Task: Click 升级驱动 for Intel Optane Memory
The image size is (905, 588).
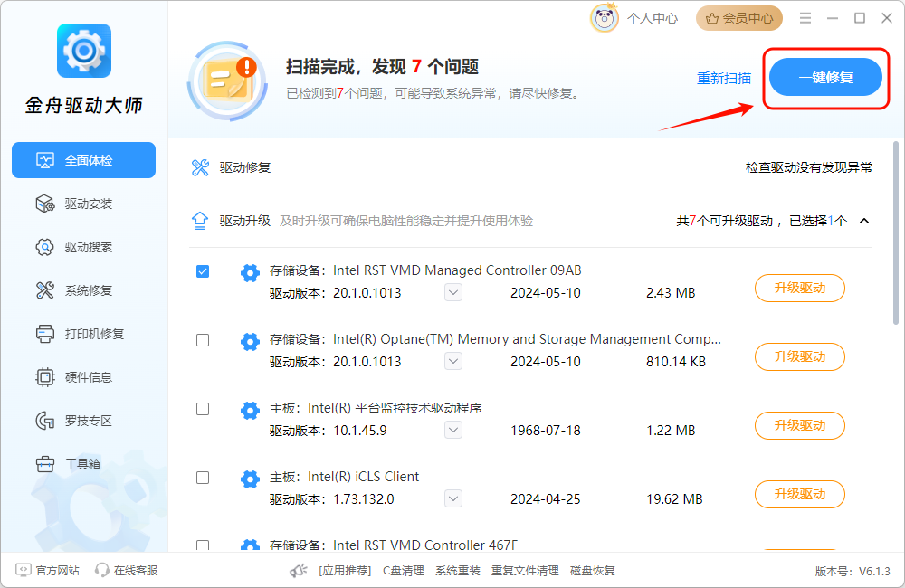Action: pyautogui.click(x=800, y=356)
